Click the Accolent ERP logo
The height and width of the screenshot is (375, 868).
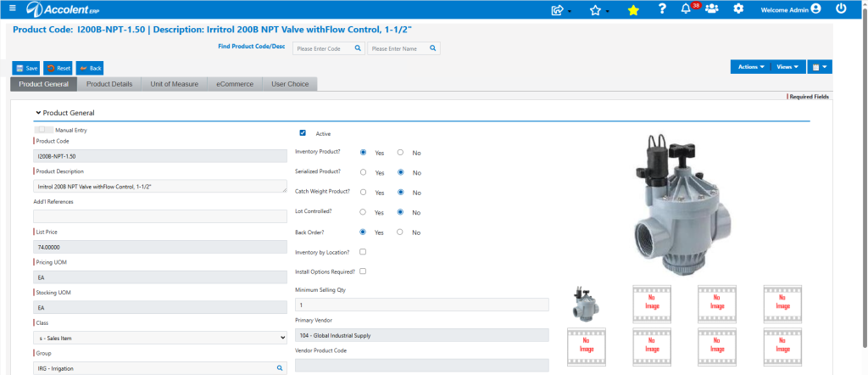coord(64,8)
